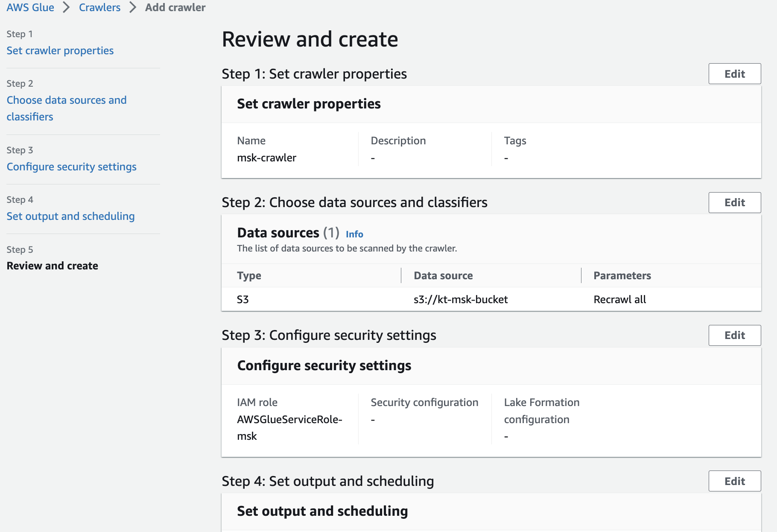
Task: Click the Type column header
Action: click(x=249, y=275)
